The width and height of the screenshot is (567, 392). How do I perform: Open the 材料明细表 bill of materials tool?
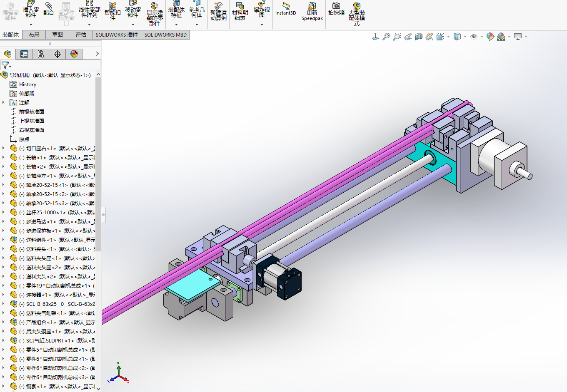click(x=240, y=11)
